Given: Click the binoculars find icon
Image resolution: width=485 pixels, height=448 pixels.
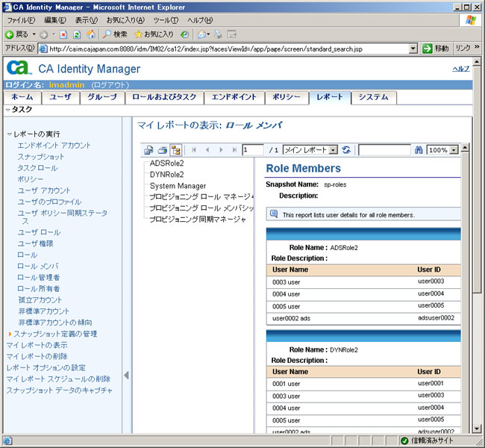Looking at the screenshot, I should (419, 150).
